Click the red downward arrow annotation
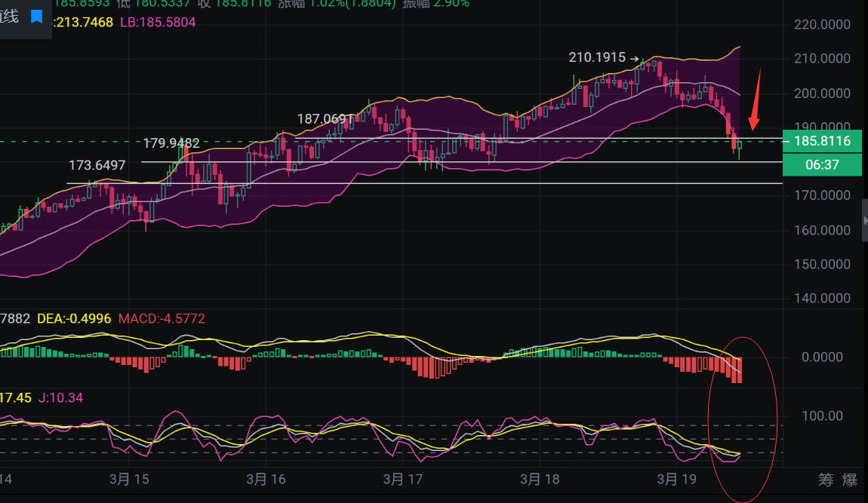Image resolution: width=868 pixels, height=503 pixels. (755, 102)
